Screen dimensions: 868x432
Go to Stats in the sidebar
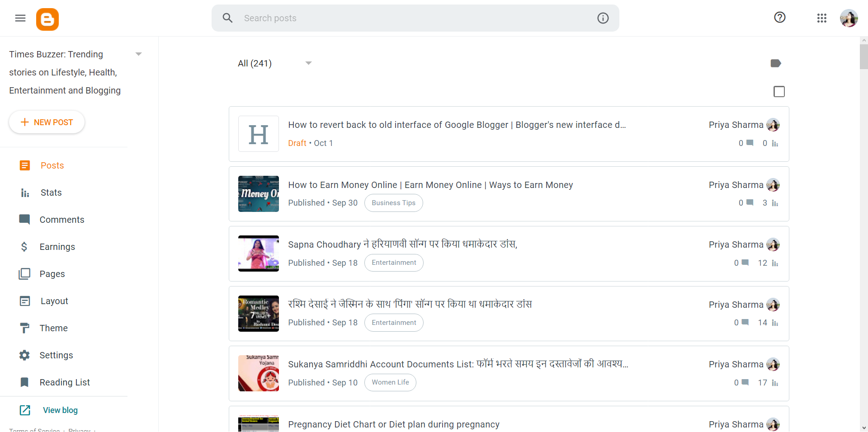click(x=51, y=193)
